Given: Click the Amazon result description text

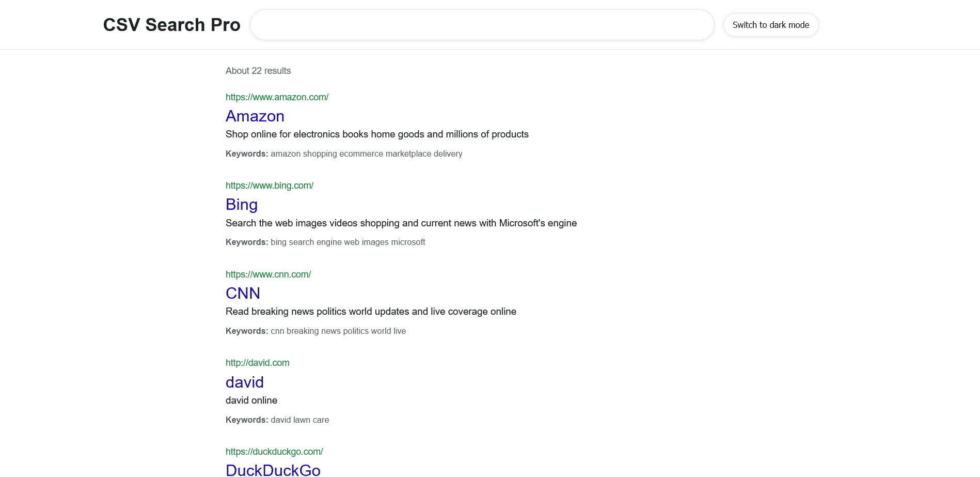Looking at the screenshot, I should [377, 134].
